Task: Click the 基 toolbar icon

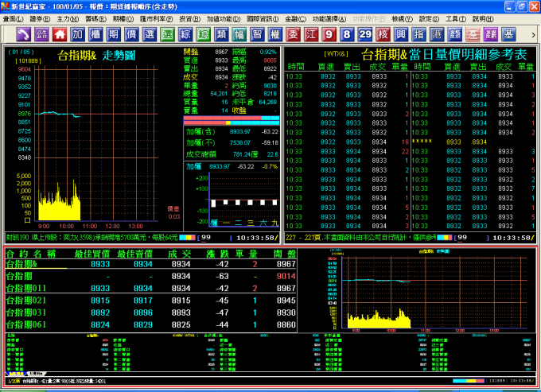Action: [x=508, y=34]
